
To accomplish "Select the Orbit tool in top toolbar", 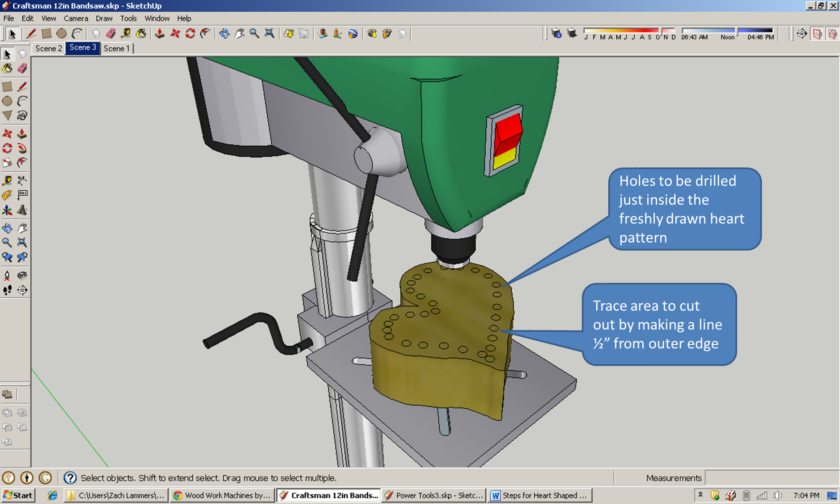I will pyautogui.click(x=224, y=34).
